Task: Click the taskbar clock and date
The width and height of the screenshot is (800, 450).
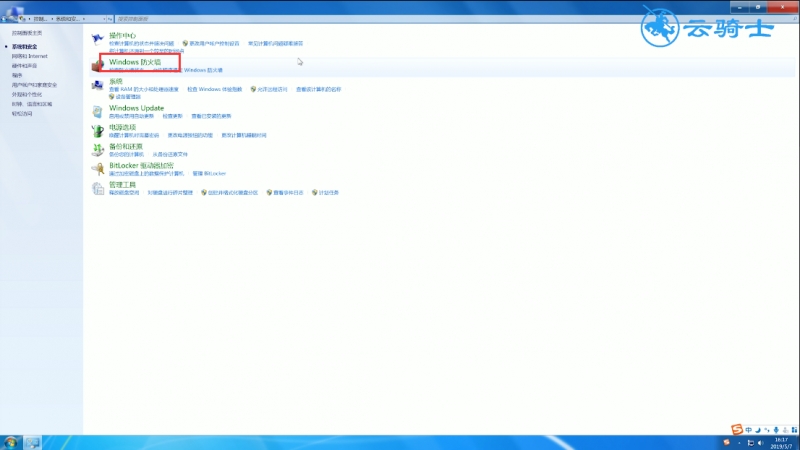Action: point(782,443)
